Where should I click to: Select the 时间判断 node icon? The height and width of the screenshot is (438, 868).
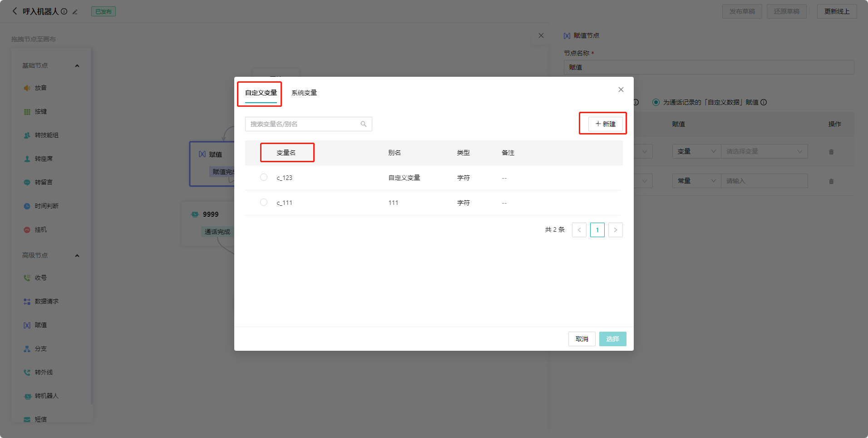pyautogui.click(x=27, y=206)
